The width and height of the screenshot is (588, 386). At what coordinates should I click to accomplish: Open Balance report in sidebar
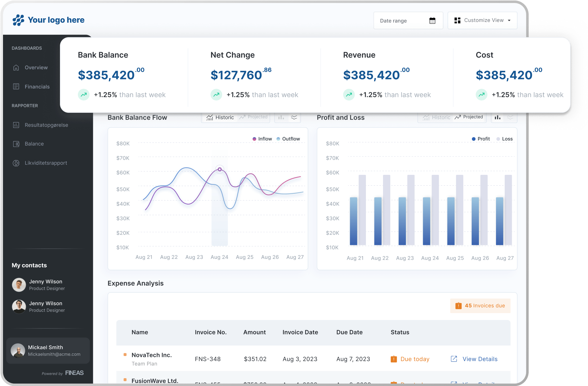pos(34,144)
